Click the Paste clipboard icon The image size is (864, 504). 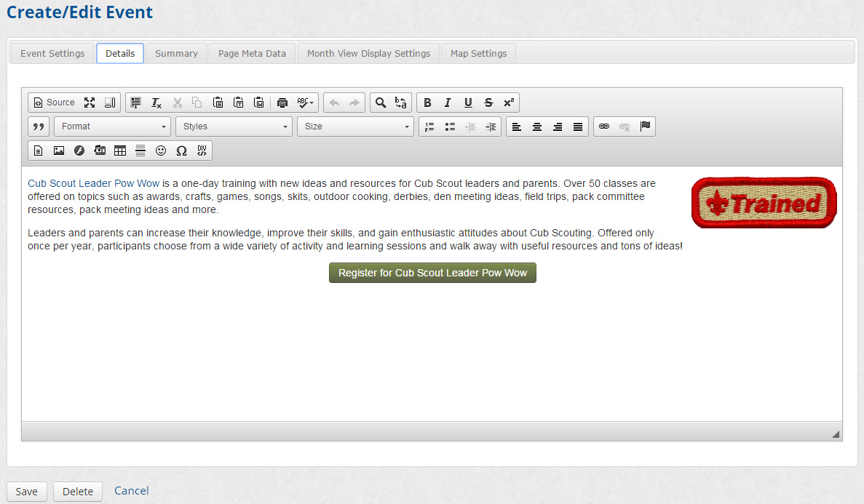218,103
